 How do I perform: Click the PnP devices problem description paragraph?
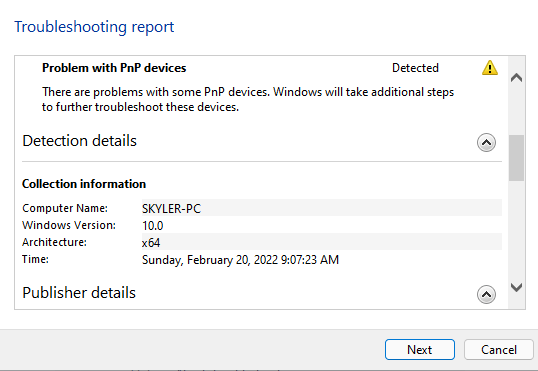coord(248,100)
